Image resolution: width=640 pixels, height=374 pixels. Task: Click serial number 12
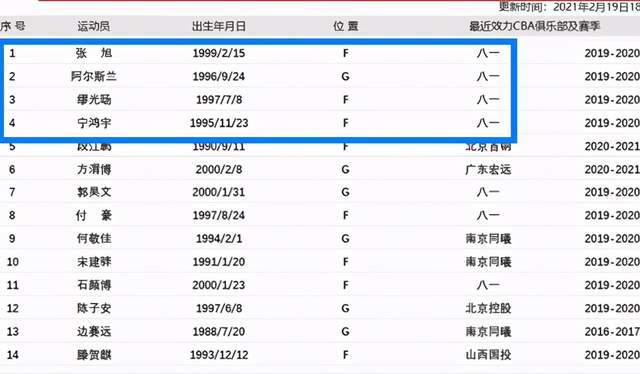click(x=13, y=309)
